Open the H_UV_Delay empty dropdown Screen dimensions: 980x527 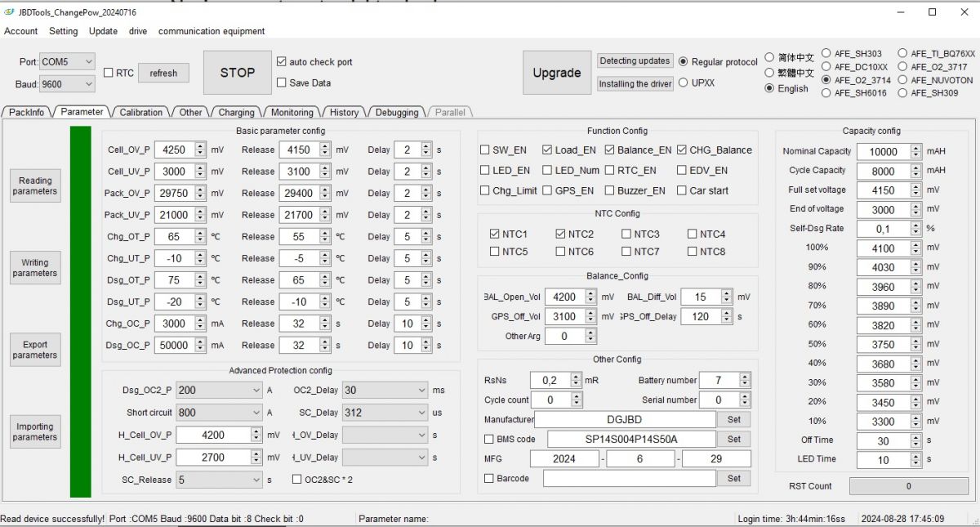385,458
